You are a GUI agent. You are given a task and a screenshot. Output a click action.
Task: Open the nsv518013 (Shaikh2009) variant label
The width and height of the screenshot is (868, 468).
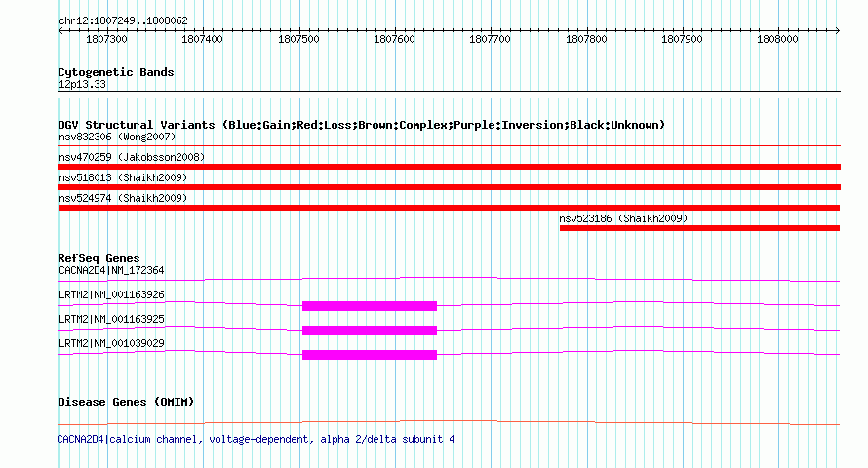pyautogui.click(x=123, y=177)
